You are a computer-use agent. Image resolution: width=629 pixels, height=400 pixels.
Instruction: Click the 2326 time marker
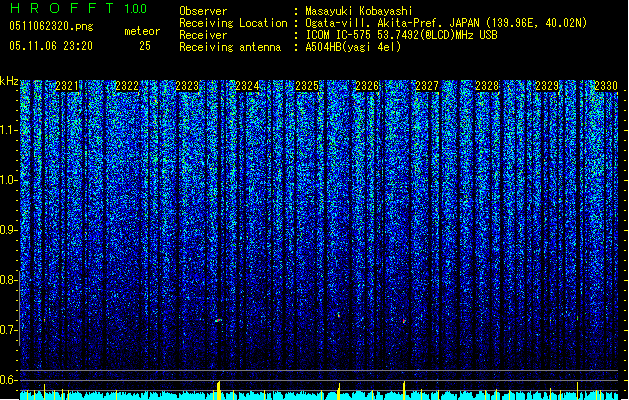pyautogui.click(x=367, y=86)
